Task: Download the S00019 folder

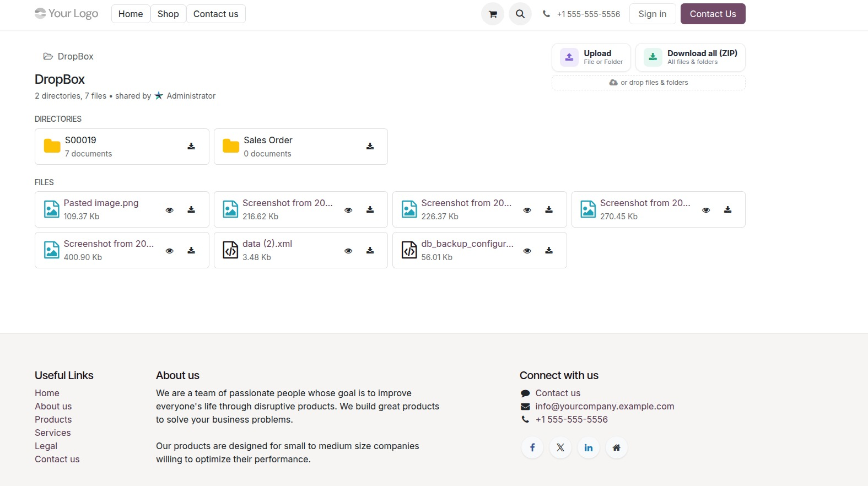Action: pos(191,146)
